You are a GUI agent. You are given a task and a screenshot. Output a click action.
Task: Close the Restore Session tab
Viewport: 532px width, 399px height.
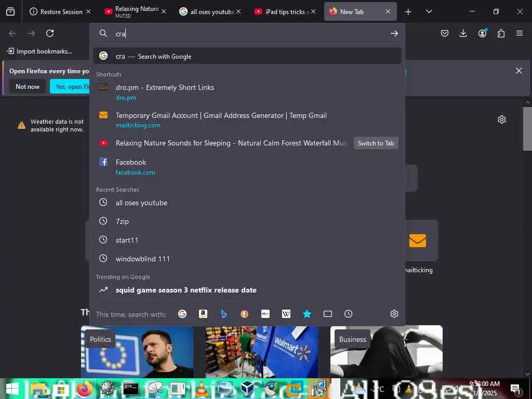tap(88, 11)
